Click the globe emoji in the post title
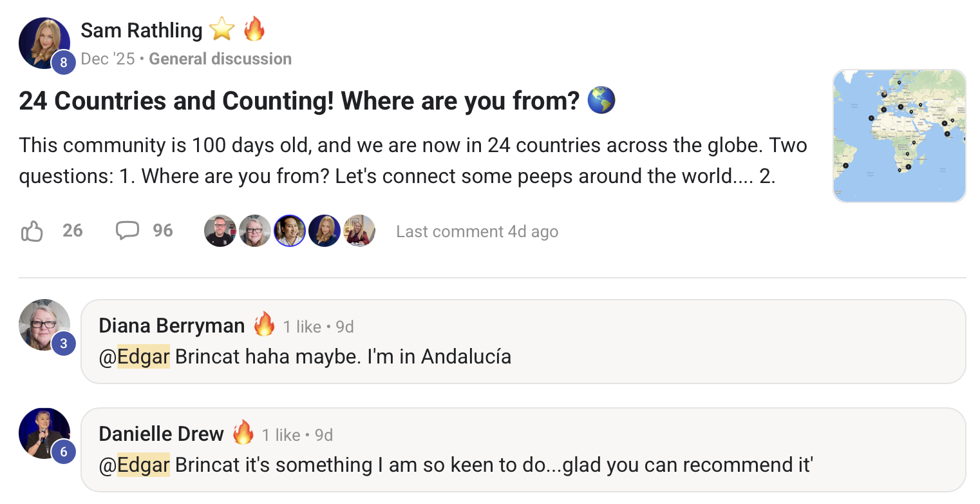This screenshot has height=504, width=980. point(602,101)
